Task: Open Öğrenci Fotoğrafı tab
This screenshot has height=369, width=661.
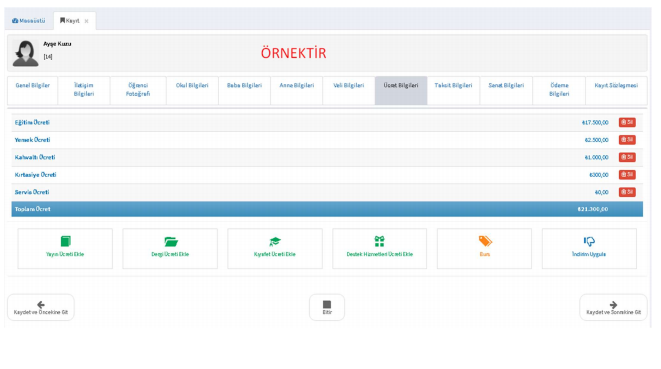Action: 138,90
